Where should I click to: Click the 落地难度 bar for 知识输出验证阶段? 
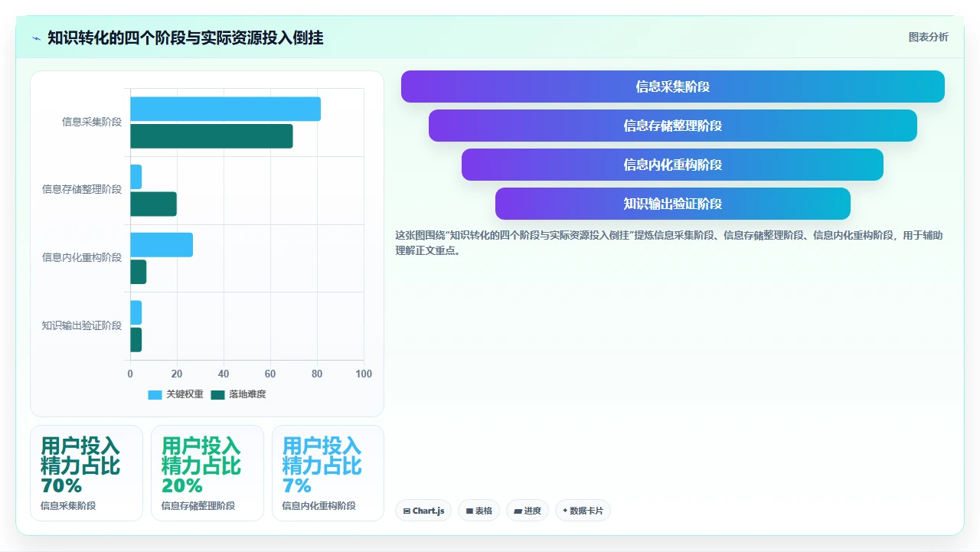pyautogui.click(x=136, y=340)
